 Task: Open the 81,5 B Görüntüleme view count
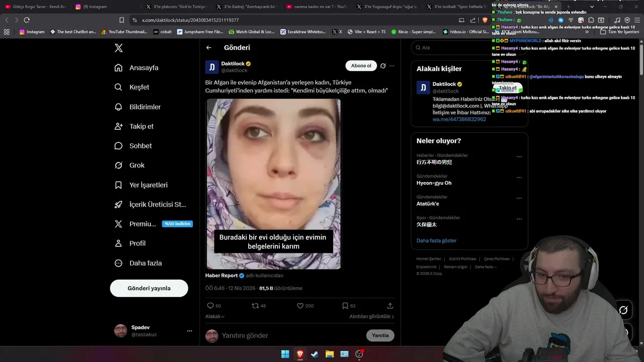point(281,288)
